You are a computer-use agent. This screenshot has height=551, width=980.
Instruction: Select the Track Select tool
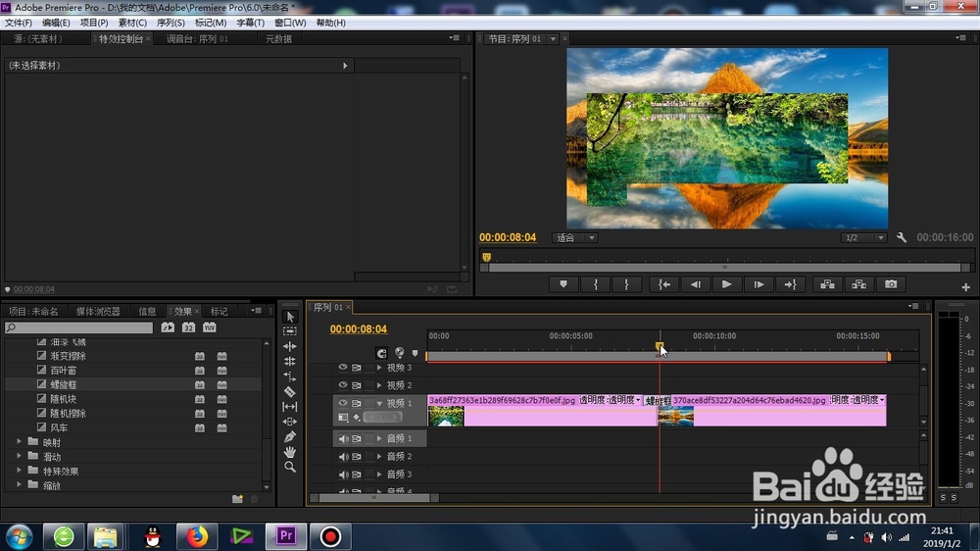tap(289, 331)
